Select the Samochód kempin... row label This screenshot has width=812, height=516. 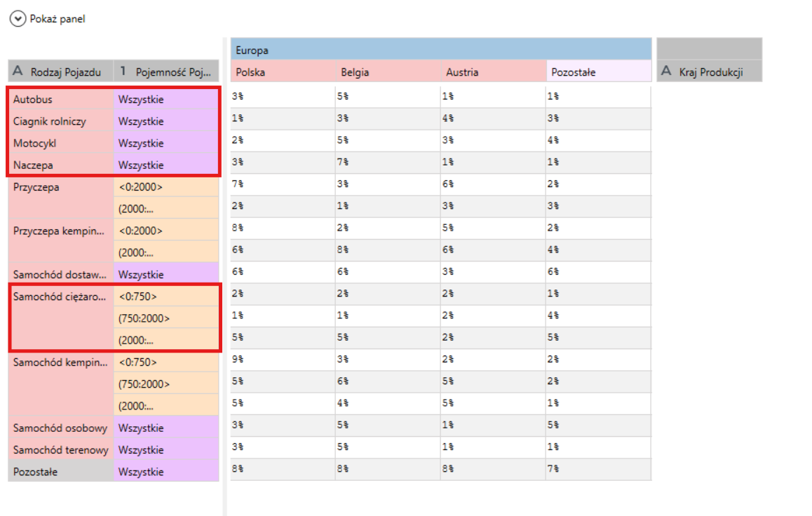[x=61, y=383]
